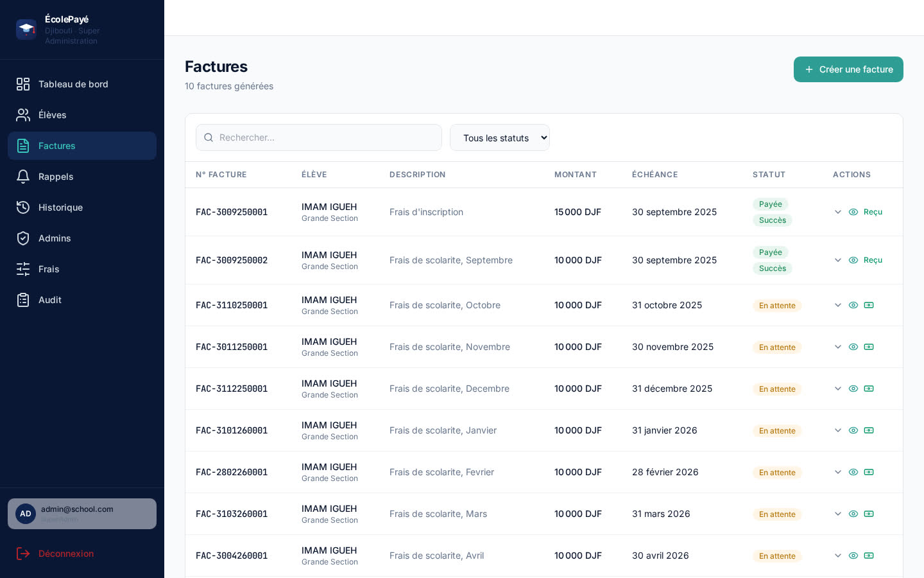
Task: Click the Rechercher search field
Action: 319,137
